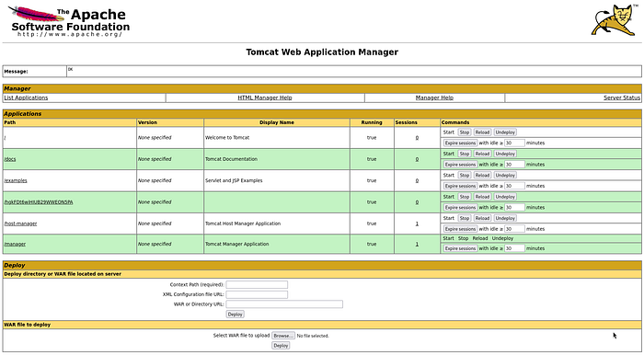644x355 pixels.
Task: Expire sessions in the row with no display name
Action: tap(460, 207)
